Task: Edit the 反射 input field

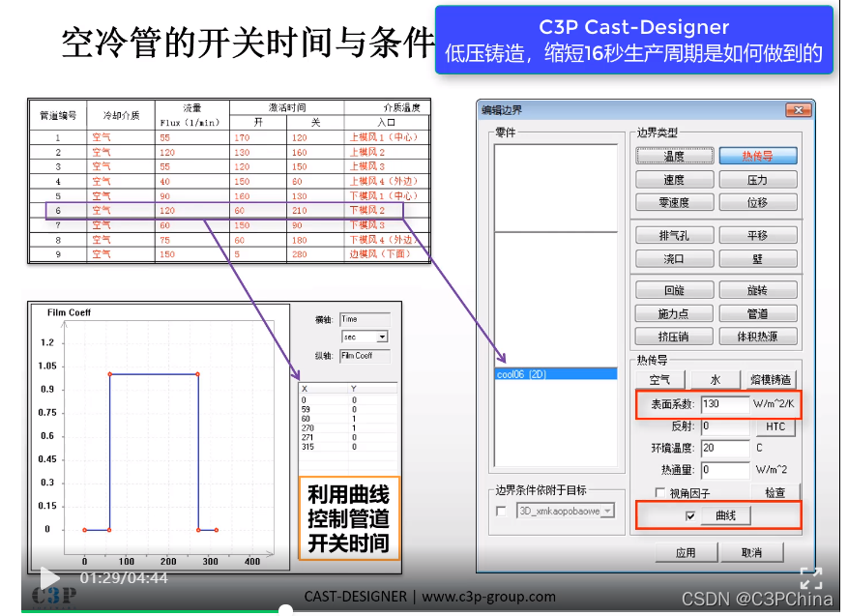Action: [x=724, y=426]
